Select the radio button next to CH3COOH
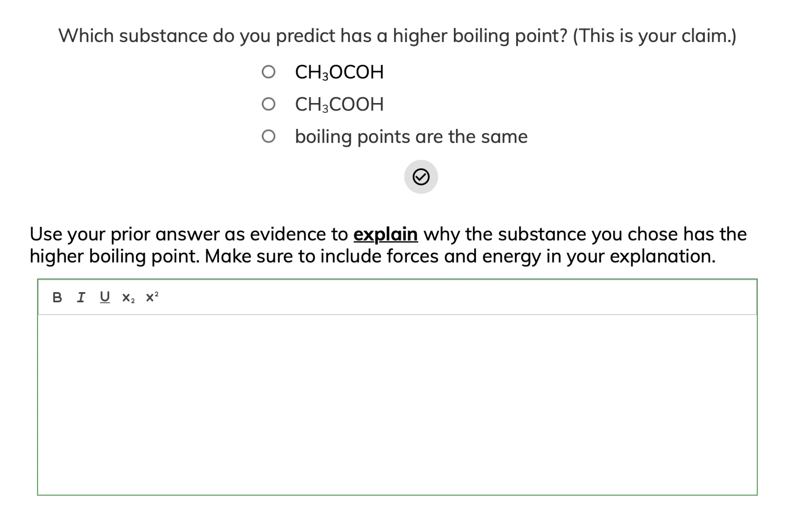The width and height of the screenshot is (812, 512). click(269, 104)
